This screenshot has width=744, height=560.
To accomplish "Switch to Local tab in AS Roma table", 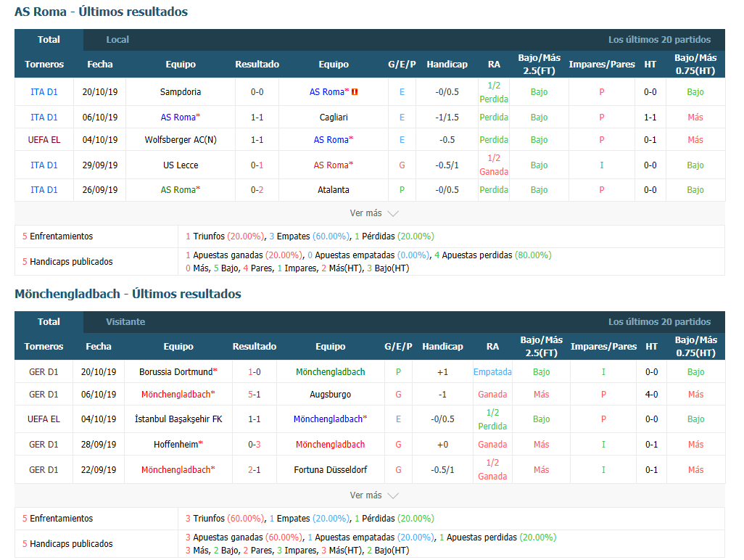I will coord(117,40).
